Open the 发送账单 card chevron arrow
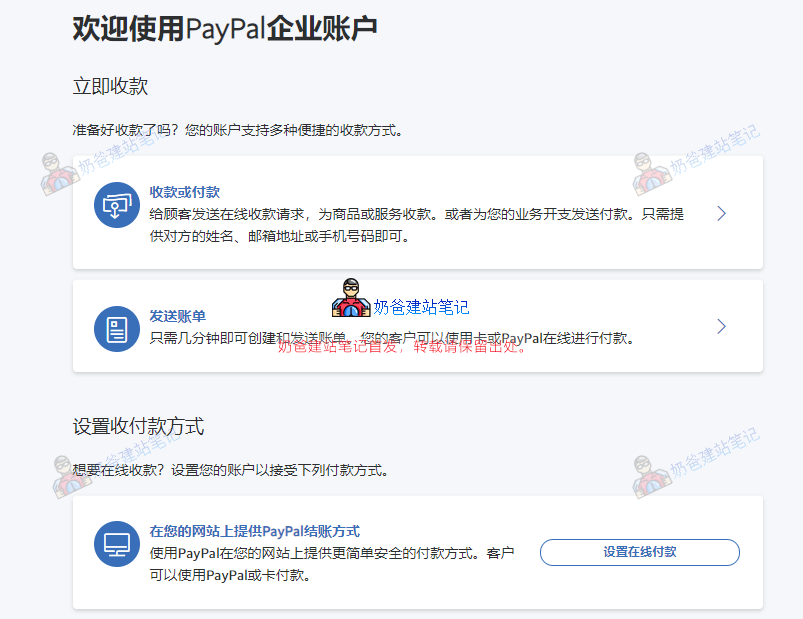 coord(721,326)
